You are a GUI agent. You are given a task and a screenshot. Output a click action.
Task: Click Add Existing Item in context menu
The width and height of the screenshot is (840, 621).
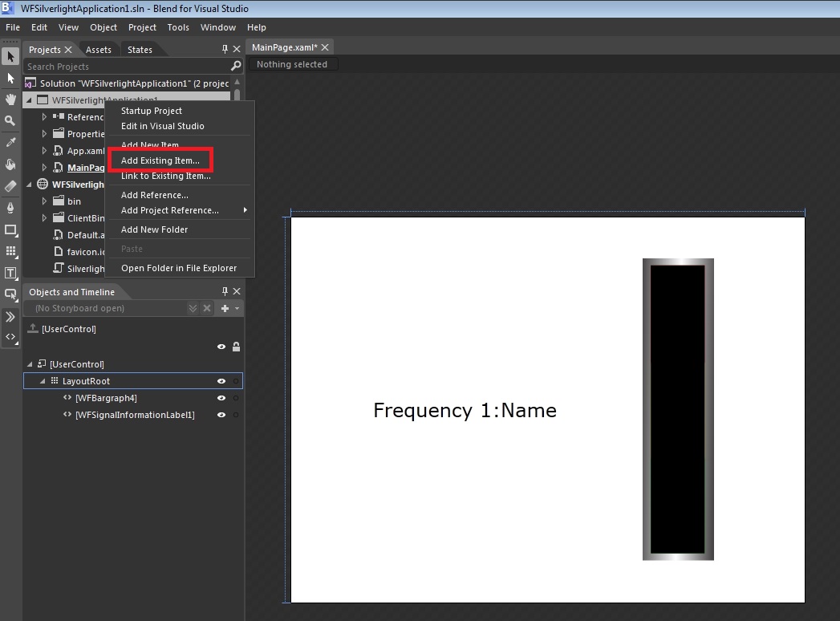click(160, 160)
